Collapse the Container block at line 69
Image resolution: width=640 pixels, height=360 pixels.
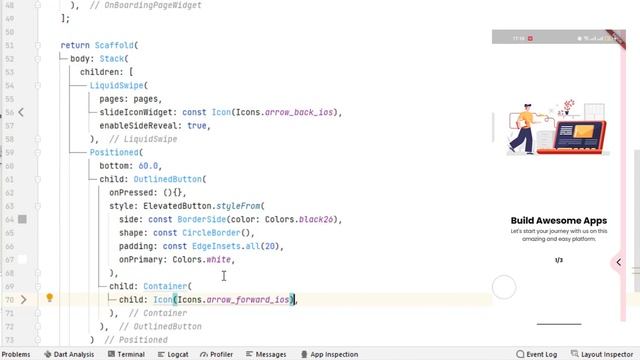[x=38, y=286]
